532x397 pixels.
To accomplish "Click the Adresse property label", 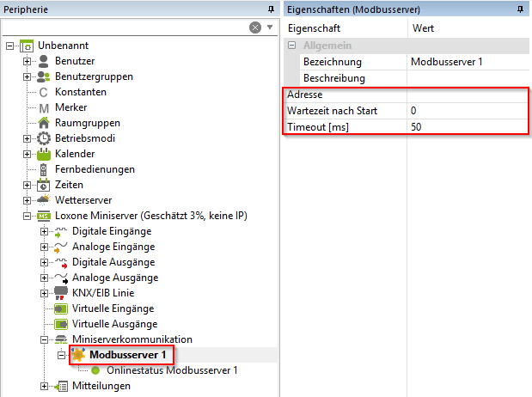I will click(305, 95).
